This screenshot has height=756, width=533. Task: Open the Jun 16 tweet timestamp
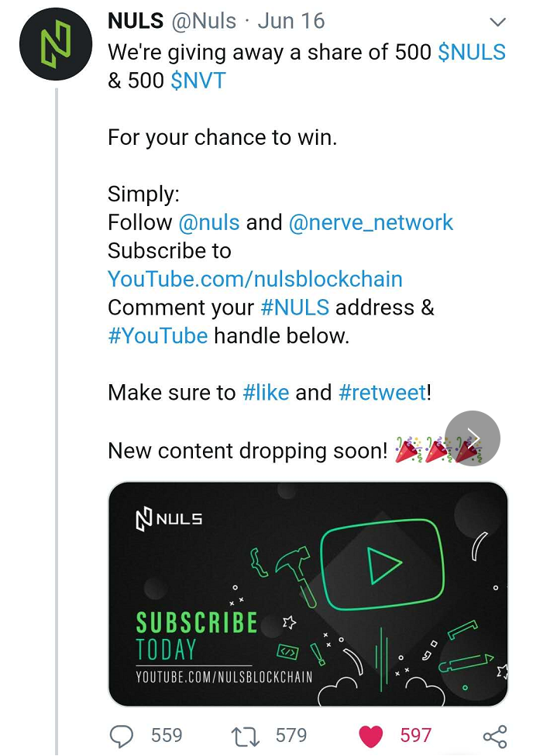click(291, 21)
